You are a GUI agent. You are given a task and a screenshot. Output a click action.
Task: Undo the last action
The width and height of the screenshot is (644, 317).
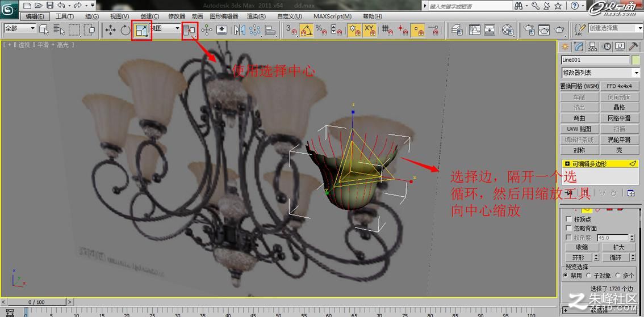[x=61, y=6]
